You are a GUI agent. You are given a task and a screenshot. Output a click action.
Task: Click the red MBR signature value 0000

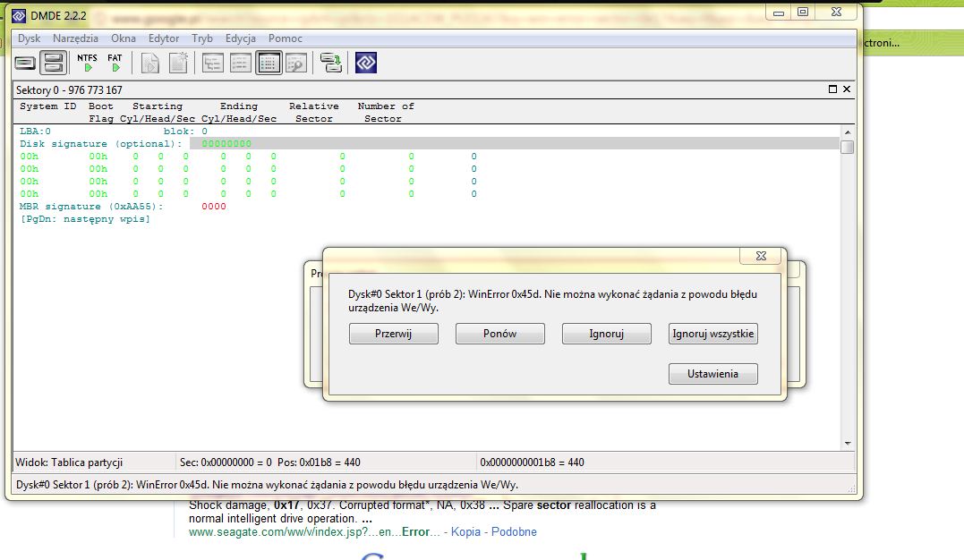tap(213, 207)
